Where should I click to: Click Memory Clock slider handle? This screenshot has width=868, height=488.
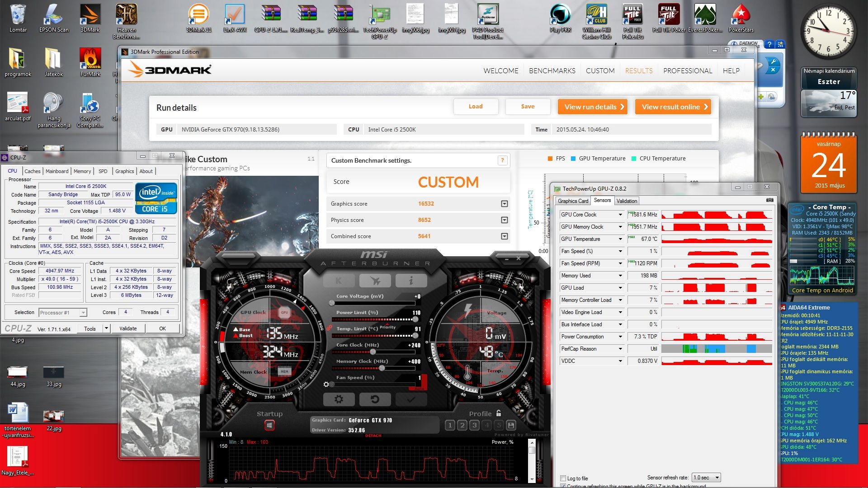pyautogui.click(x=382, y=368)
